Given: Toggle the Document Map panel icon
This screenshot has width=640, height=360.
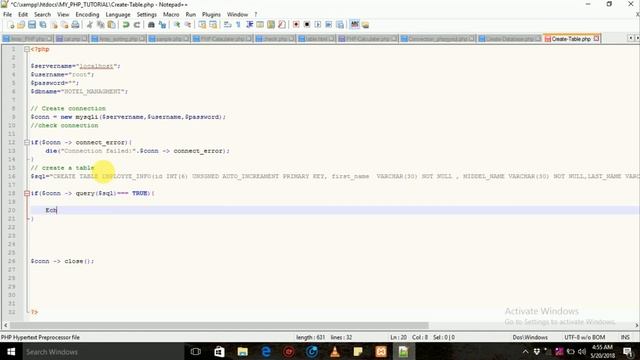Looking at the screenshot, I should pos(271,25).
